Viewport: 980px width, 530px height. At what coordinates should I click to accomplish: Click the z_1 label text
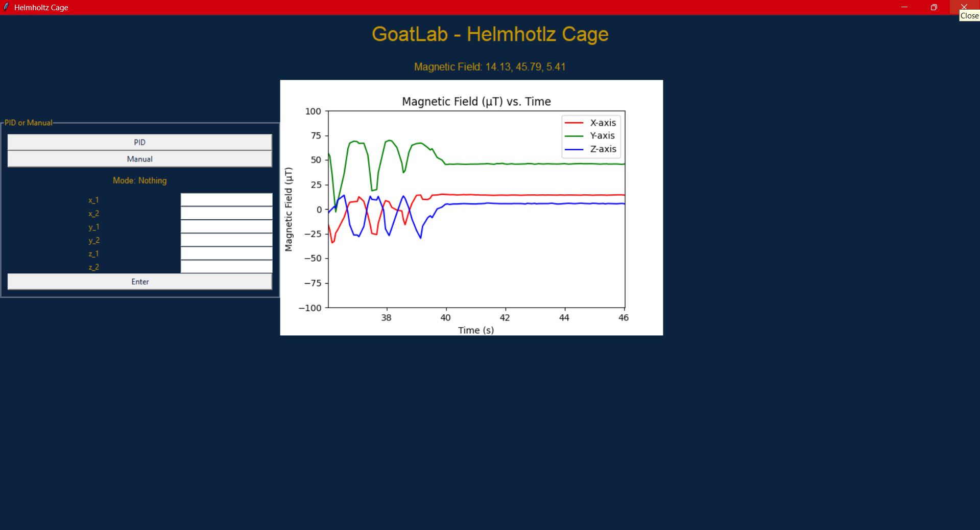[x=93, y=254]
